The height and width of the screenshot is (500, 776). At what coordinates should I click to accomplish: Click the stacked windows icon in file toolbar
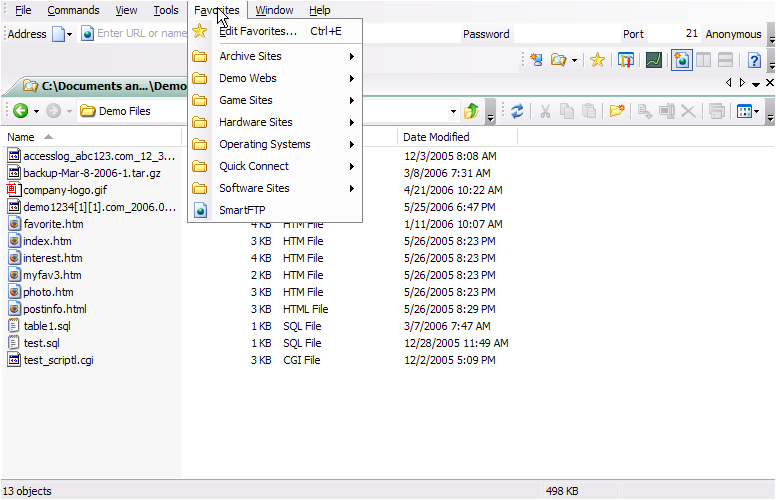717,110
